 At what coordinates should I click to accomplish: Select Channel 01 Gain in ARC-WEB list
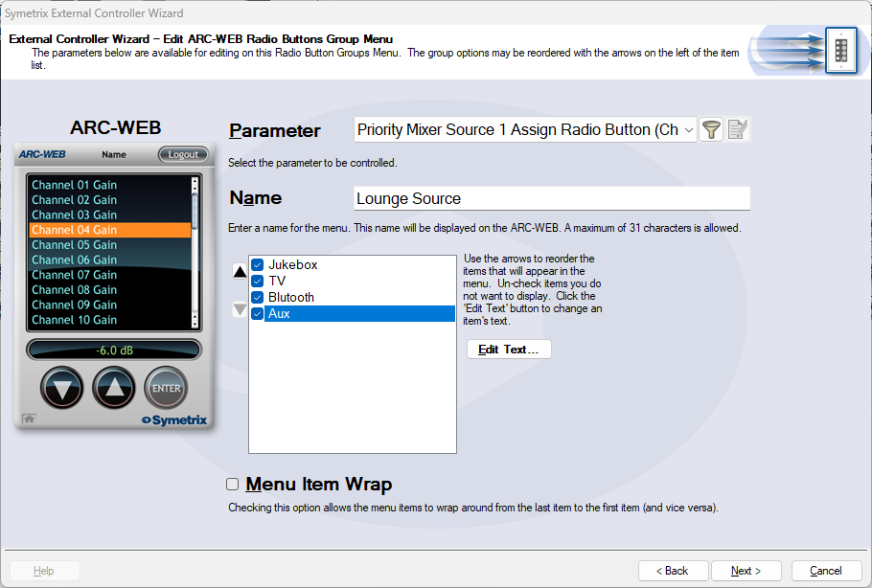(75, 185)
